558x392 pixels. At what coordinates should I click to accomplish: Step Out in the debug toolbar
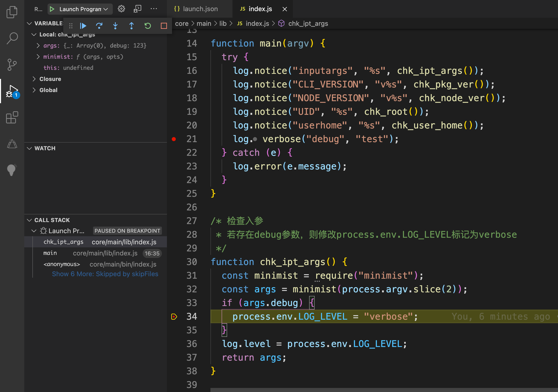click(132, 26)
